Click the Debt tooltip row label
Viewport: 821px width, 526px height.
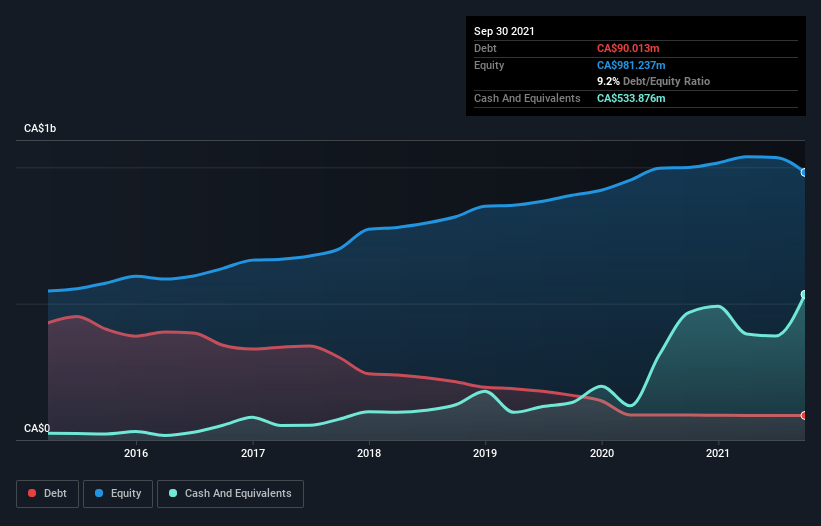(x=485, y=48)
